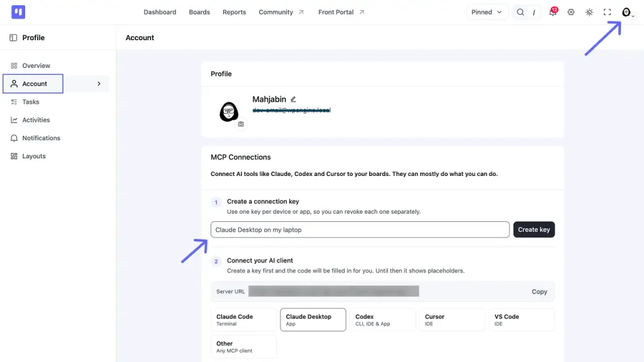The image size is (644, 362).
Task: Choose the Cursor IDE client
Action: (452, 320)
